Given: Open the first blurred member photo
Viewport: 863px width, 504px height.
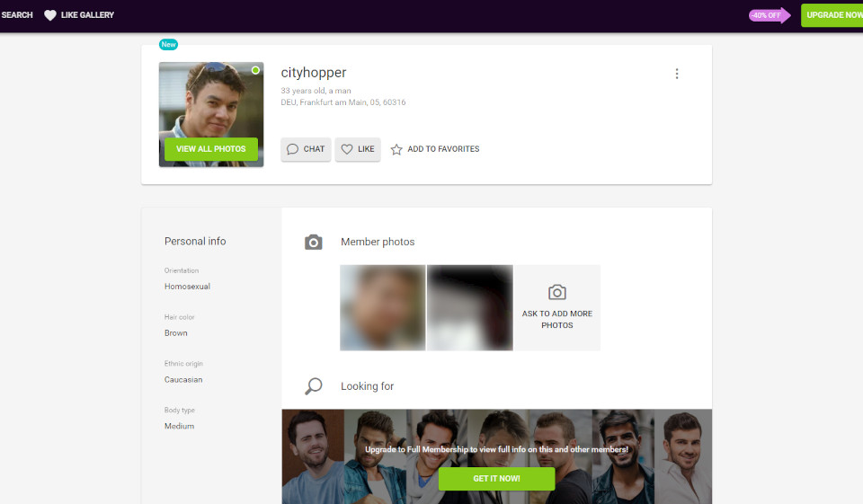Looking at the screenshot, I should click(x=383, y=307).
